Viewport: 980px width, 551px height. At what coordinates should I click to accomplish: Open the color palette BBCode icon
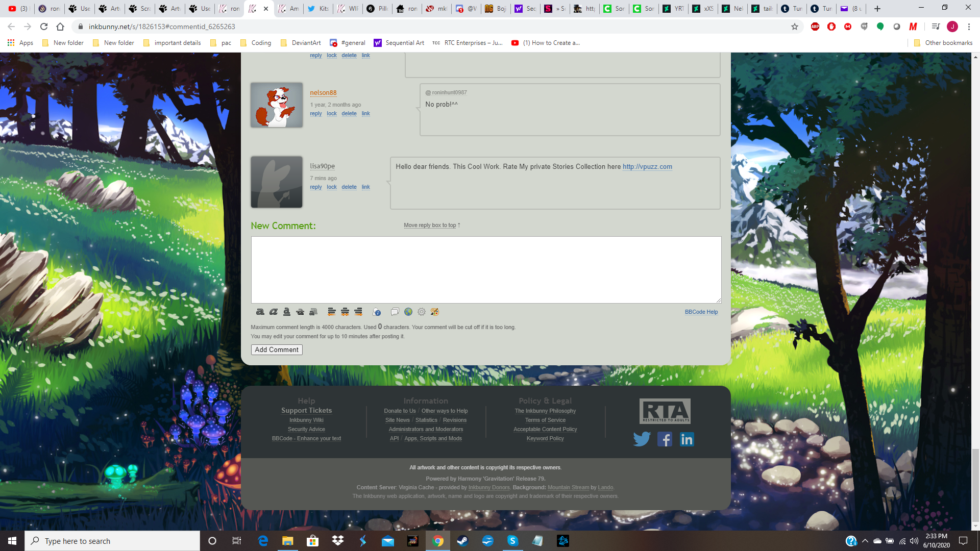434,312
